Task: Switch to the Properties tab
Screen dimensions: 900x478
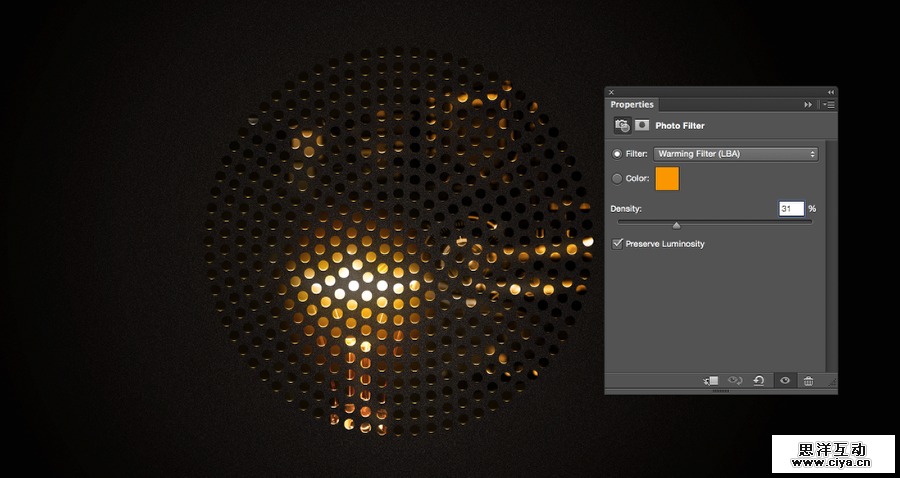Action: 632,104
